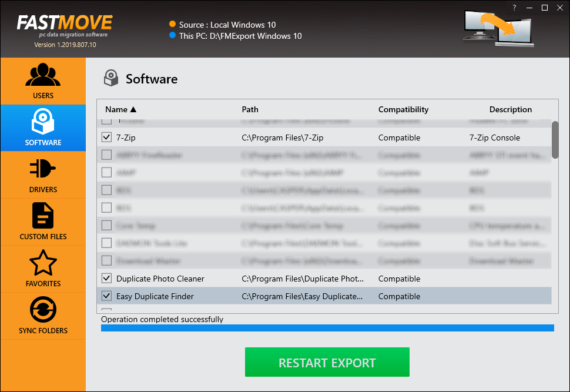The image size is (570, 392).
Task: Click the software list vertical scrollbar
Action: [555, 140]
